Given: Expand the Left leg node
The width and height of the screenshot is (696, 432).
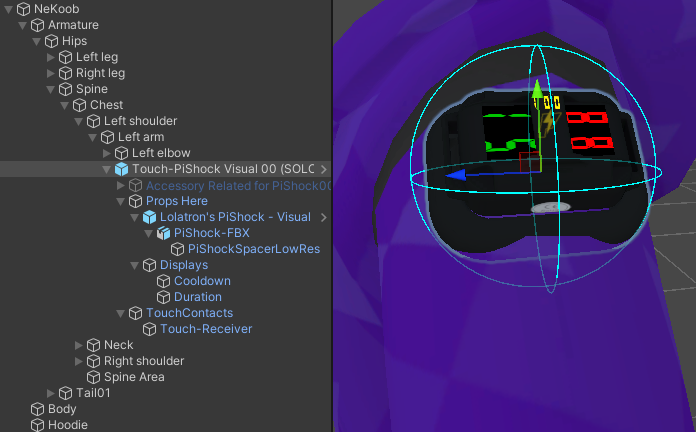Looking at the screenshot, I should point(51,57).
